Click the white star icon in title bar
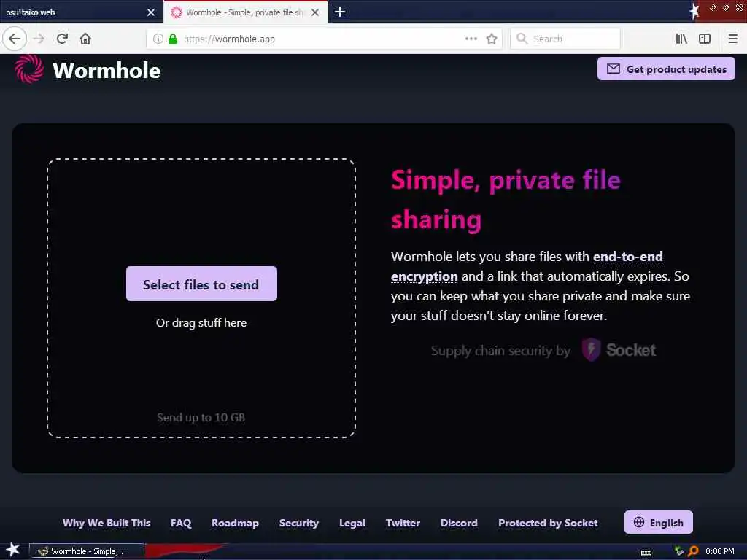This screenshot has width=747, height=560. [x=694, y=11]
